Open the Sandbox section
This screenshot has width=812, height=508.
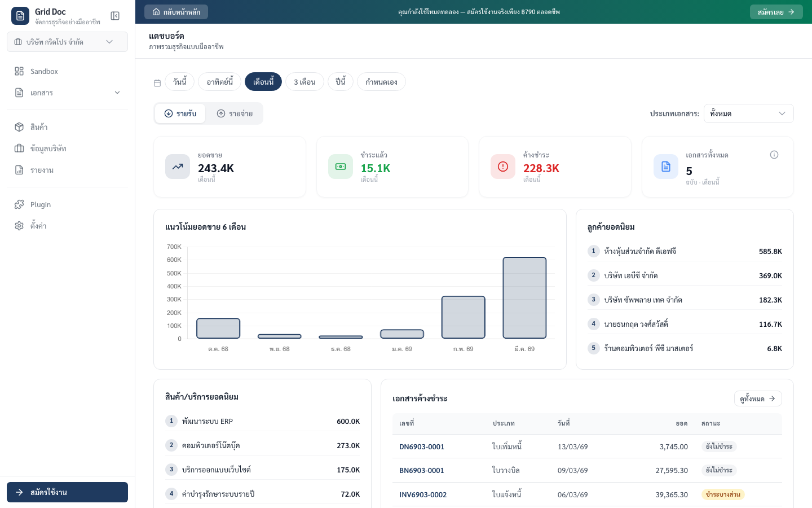(44, 71)
